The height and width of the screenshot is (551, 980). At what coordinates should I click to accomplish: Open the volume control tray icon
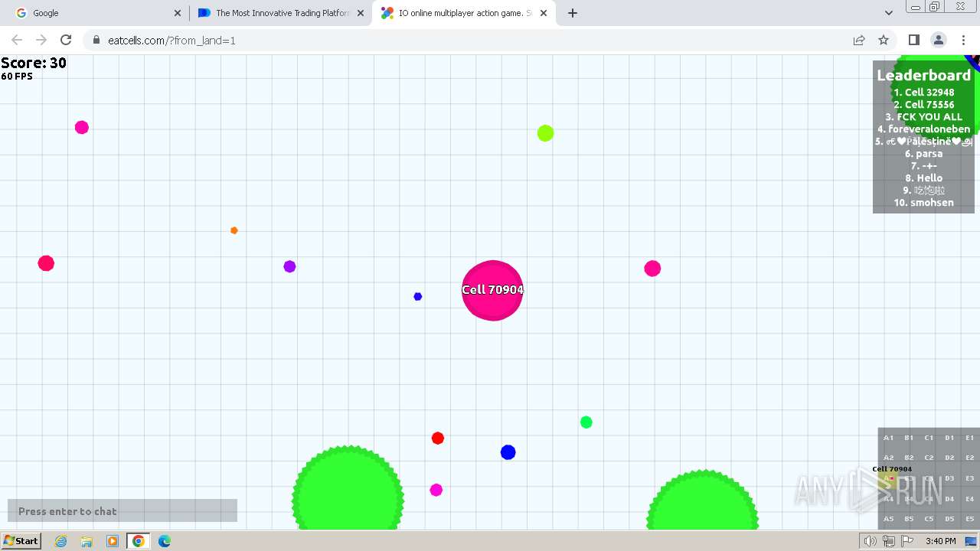click(871, 541)
